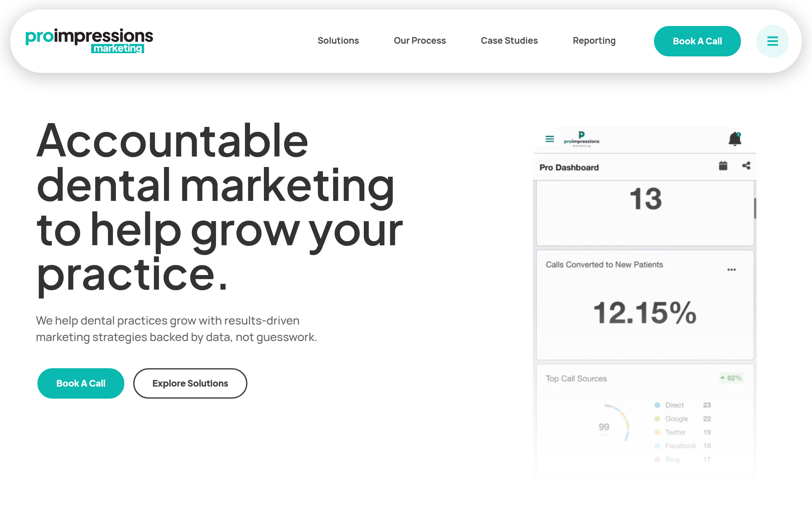Viewport: 812px width, 507px height.
Task: Open the Solutions dropdown in the navigation
Action: 338,40
